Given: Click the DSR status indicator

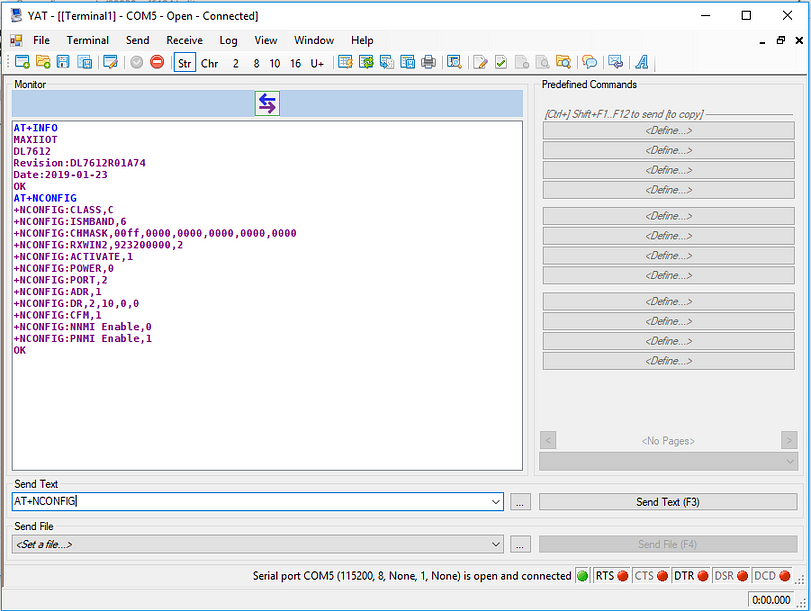Looking at the screenshot, I should 731,576.
